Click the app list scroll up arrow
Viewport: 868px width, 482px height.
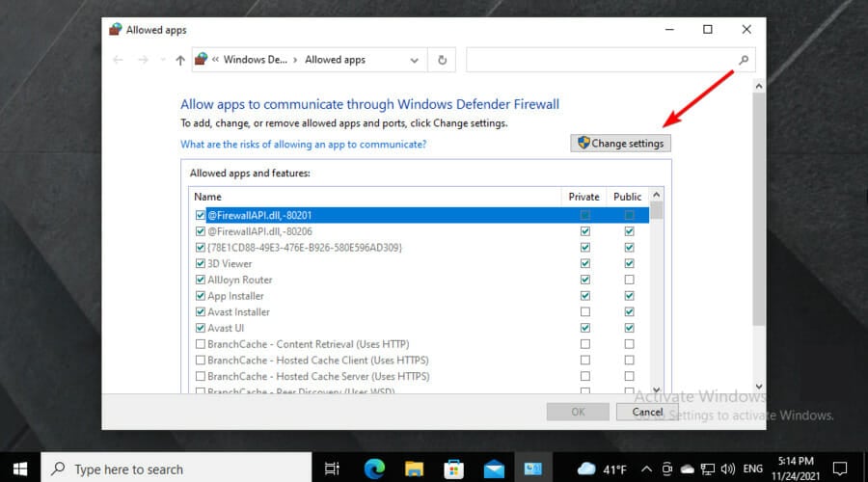click(657, 194)
